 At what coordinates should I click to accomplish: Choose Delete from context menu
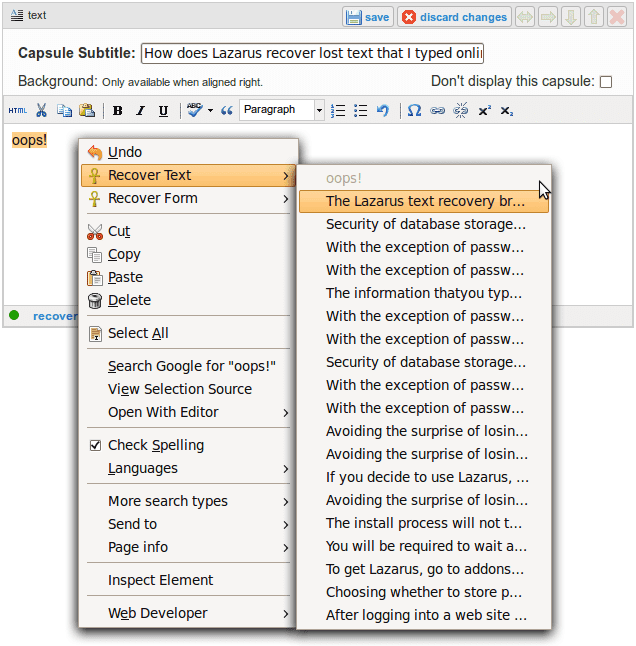189,300
